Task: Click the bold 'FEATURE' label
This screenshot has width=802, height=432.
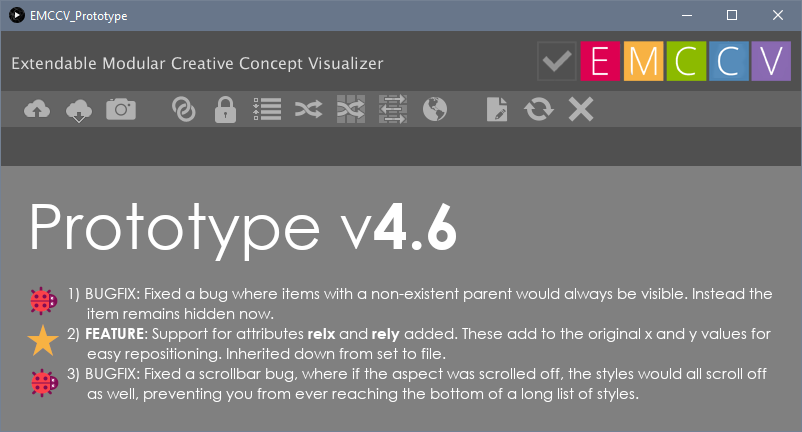Action: pyautogui.click(x=115, y=334)
